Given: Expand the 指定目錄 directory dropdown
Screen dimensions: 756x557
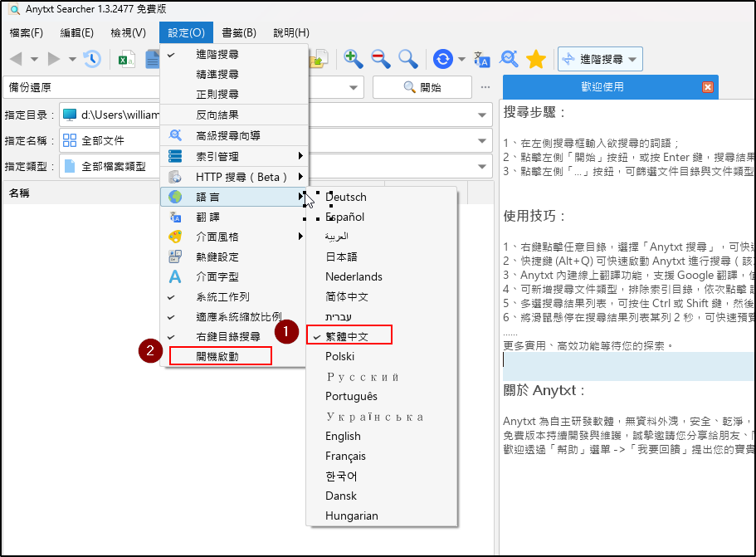Looking at the screenshot, I should (482, 115).
